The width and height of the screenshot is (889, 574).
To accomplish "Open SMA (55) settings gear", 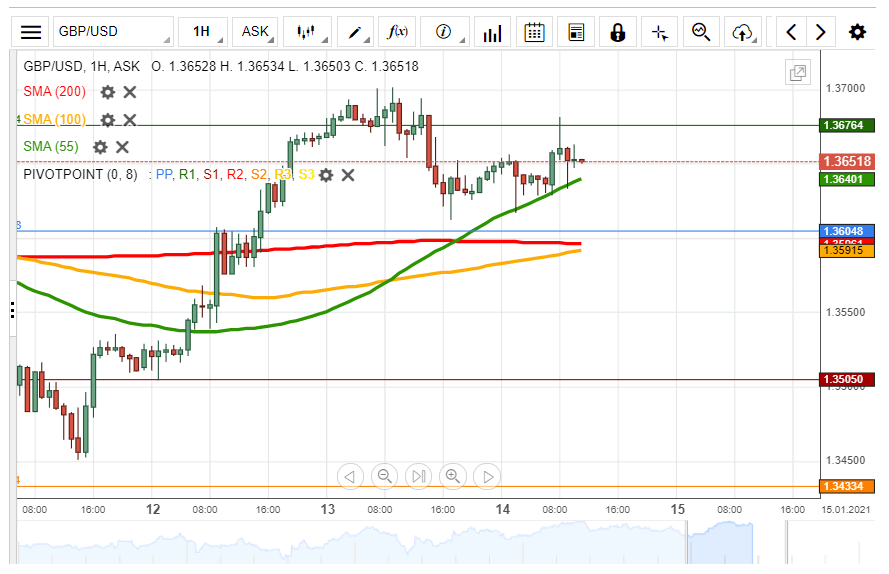I will tap(100, 147).
